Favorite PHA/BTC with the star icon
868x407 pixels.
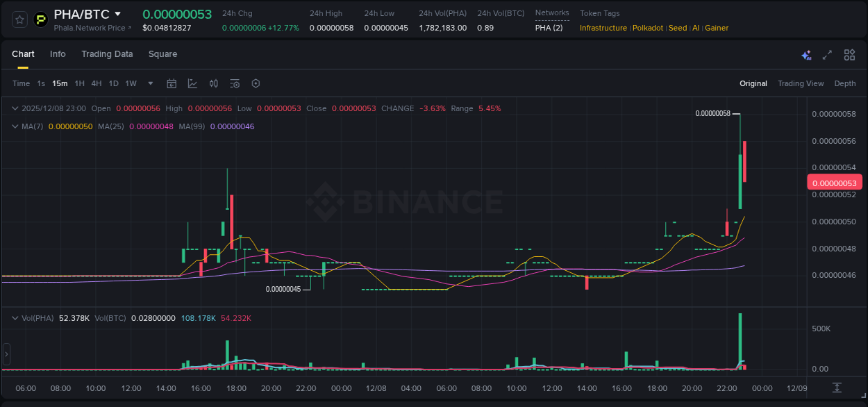(18, 19)
